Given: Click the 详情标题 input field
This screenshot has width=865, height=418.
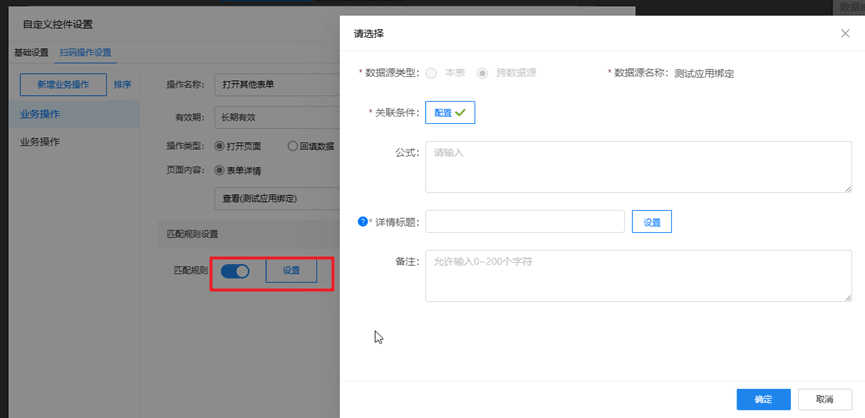Looking at the screenshot, I should pos(525,222).
